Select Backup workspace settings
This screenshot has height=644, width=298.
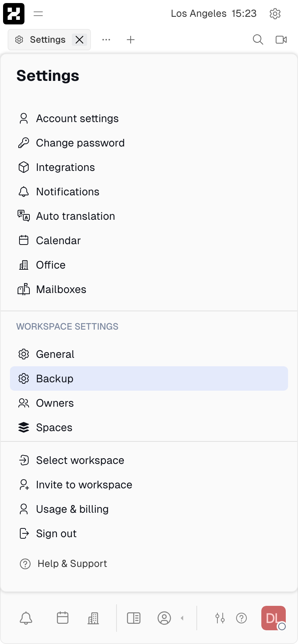[149, 378]
